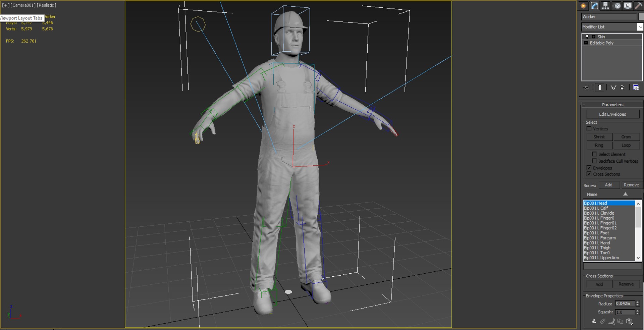
Task: Toggle the Skin modifier lightbulb icon
Action: pyautogui.click(x=587, y=37)
